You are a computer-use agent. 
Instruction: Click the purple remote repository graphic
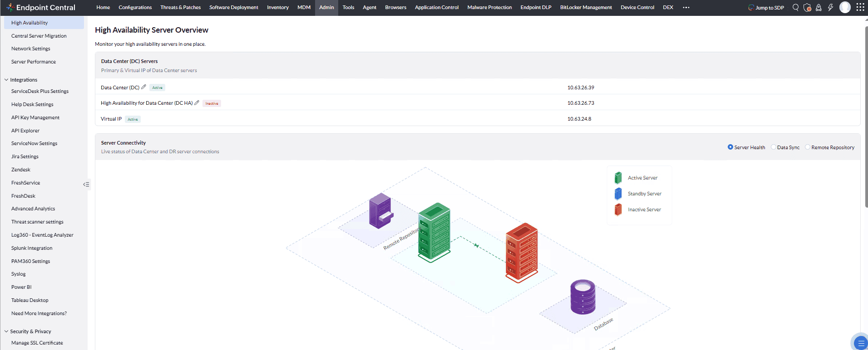380,211
